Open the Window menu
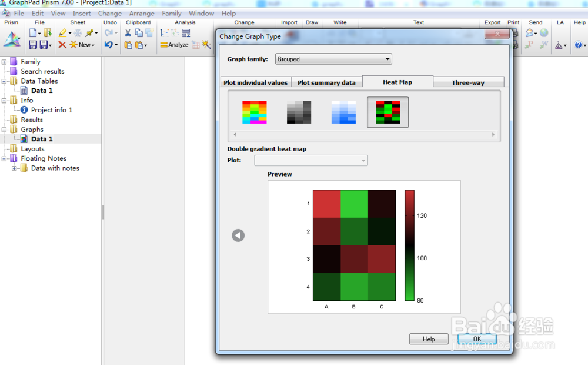The height and width of the screenshot is (365, 588). [x=201, y=13]
